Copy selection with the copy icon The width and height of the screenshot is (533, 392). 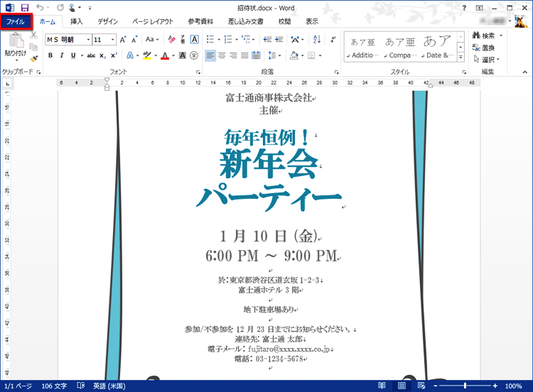click(33, 47)
